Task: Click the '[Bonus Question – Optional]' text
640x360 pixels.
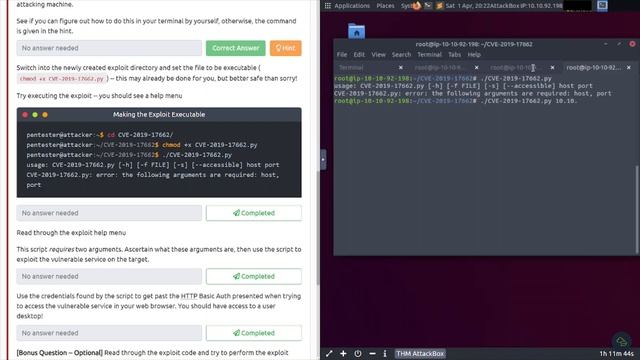Action: (x=60, y=353)
